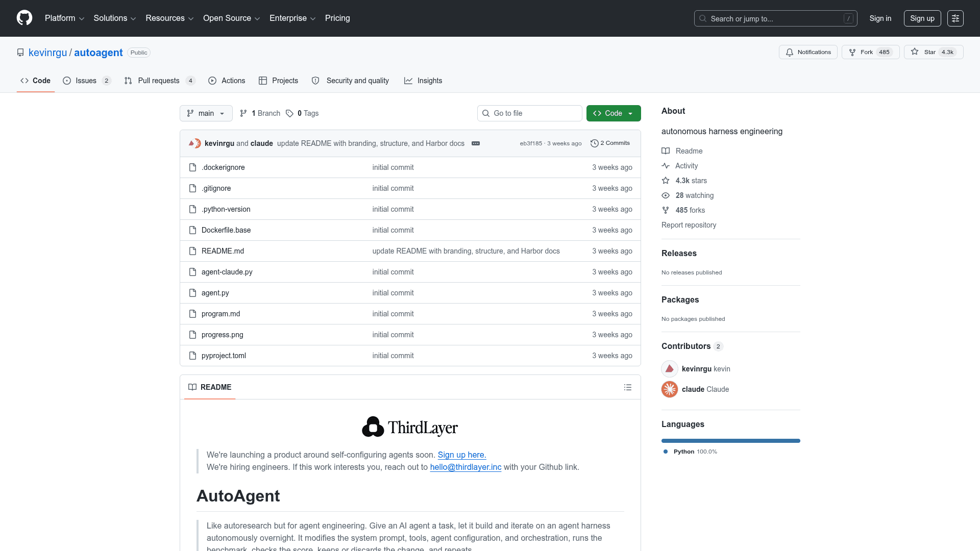Screen dimensions: 980x551
Task: Click claude contributor avatar
Action: 670,389
